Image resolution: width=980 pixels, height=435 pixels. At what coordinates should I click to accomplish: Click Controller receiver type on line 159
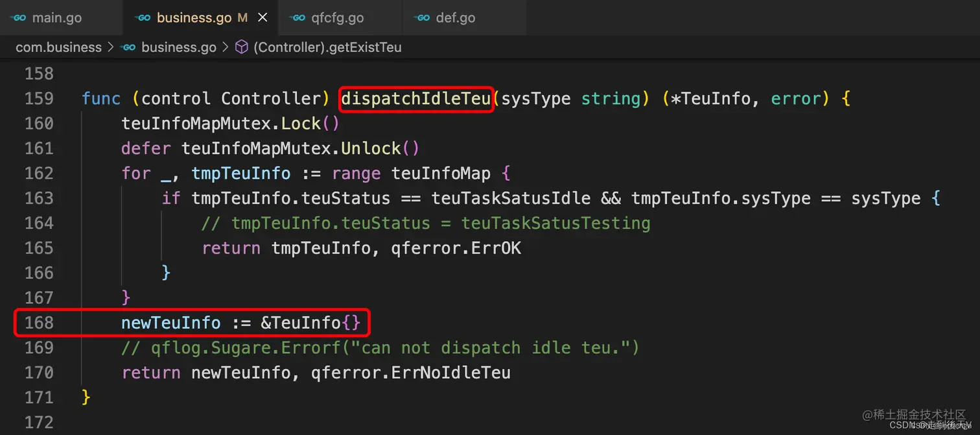[x=271, y=99]
